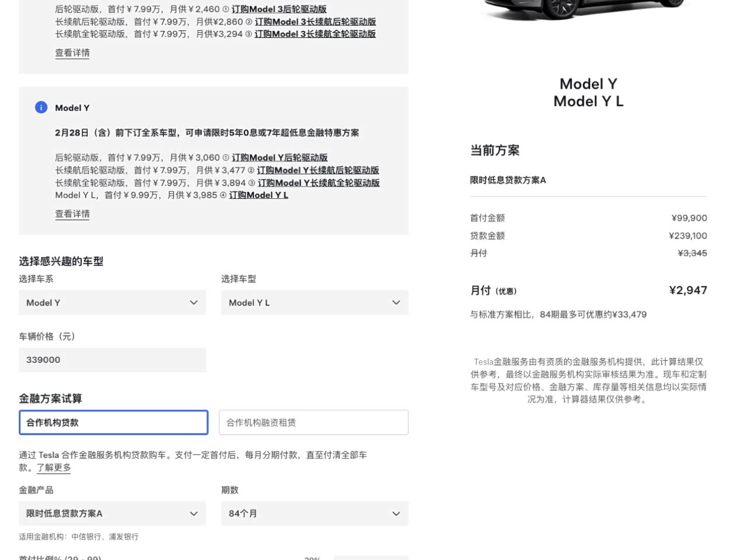The height and width of the screenshot is (560, 747).
Task: Click the 车辆价格 input field showing 339000
Action: click(112, 360)
